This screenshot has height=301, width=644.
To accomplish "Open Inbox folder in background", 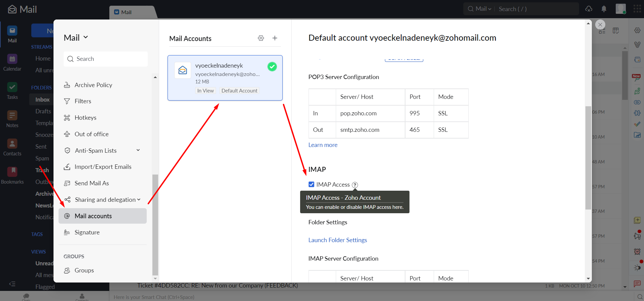I will click(42, 100).
